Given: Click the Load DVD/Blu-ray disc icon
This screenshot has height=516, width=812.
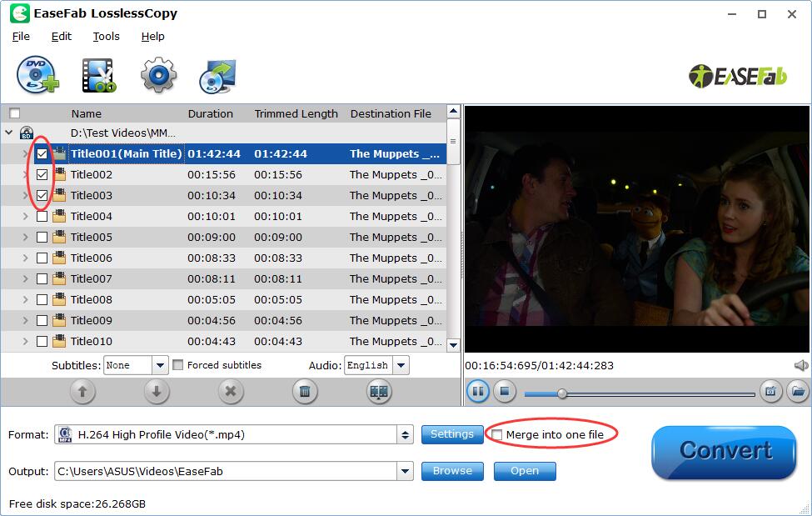Looking at the screenshot, I should [x=37, y=75].
